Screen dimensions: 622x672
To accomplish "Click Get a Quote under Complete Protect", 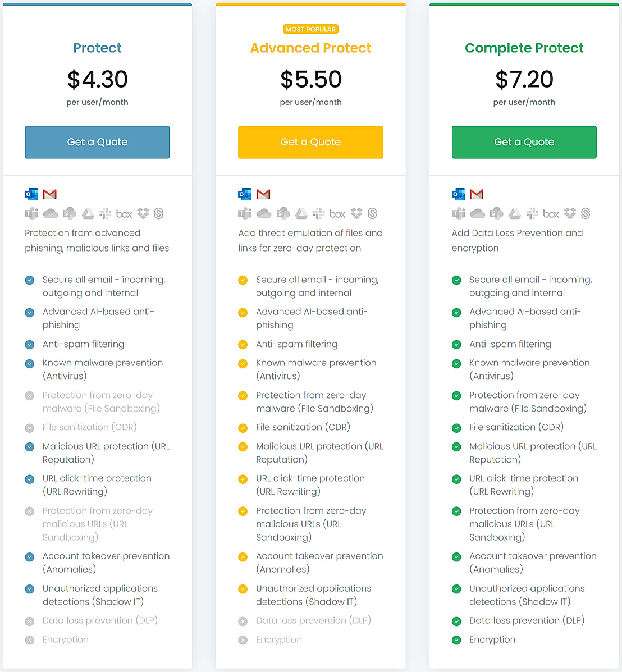I will tap(524, 142).
